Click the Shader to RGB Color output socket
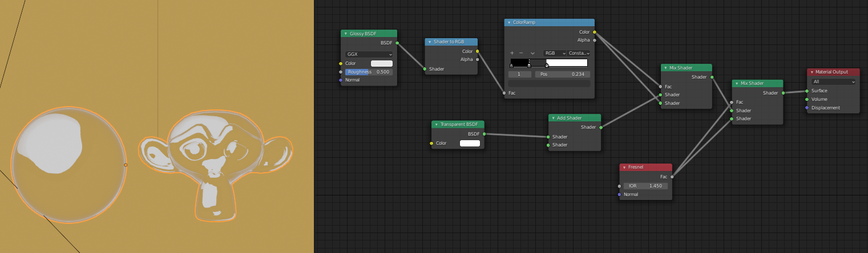 pos(478,51)
